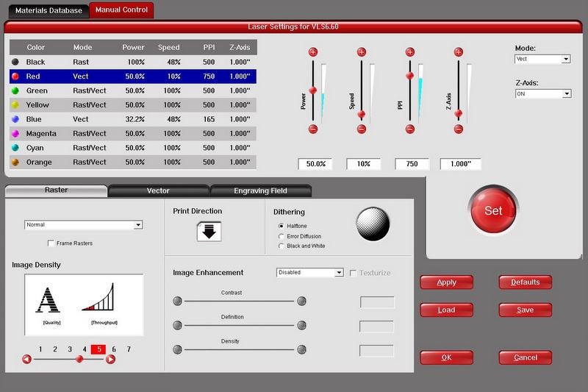Click the Cyan color ball icon

click(x=15, y=147)
